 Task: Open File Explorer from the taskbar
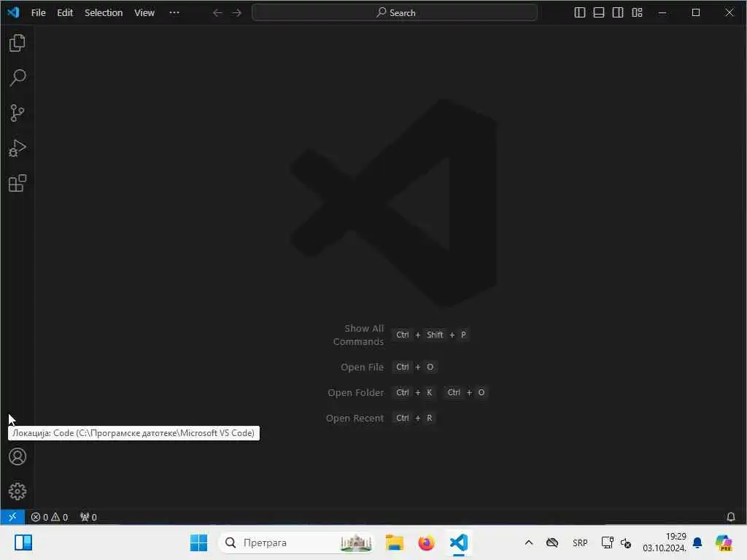pyautogui.click(x=395, y=542)
